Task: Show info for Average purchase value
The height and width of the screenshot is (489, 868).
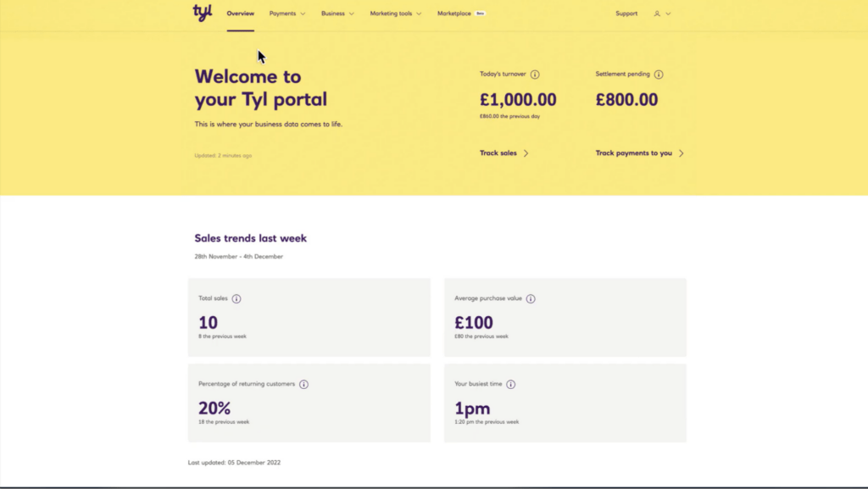Action: [531, 298]
